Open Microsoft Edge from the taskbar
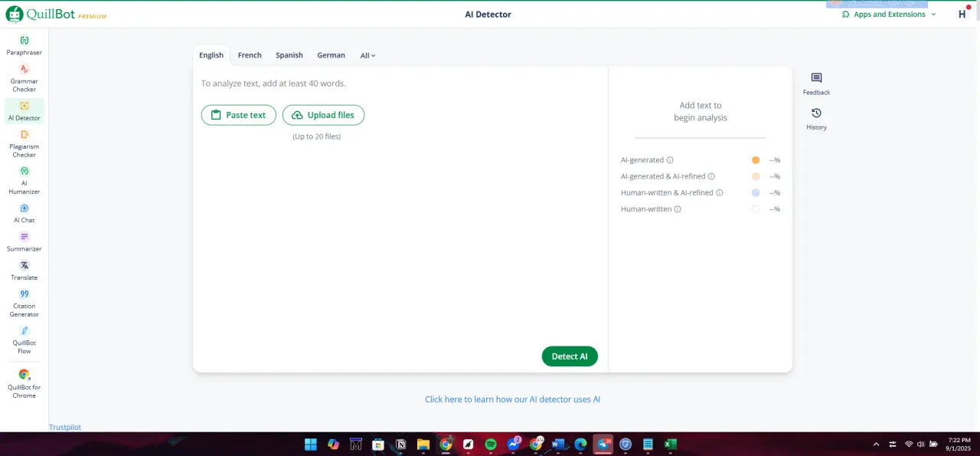980x456 pixels. [580, 445]
